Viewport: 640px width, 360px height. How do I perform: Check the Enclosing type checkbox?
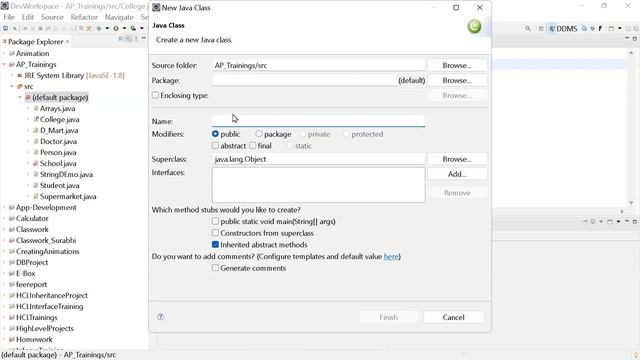pos(156,95)
